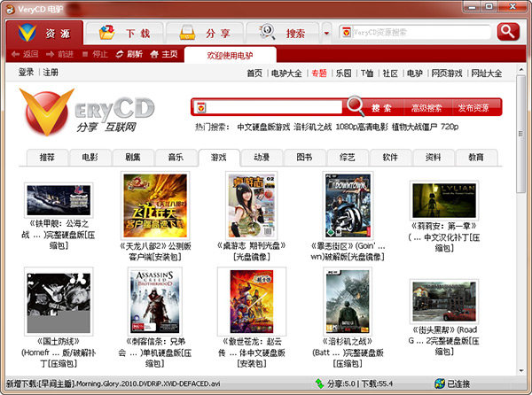Open 傲世苍龙 赵云传 cover thumbnail
The height and width of the screenshot is (395, 532).
click(x=252, y=301)
